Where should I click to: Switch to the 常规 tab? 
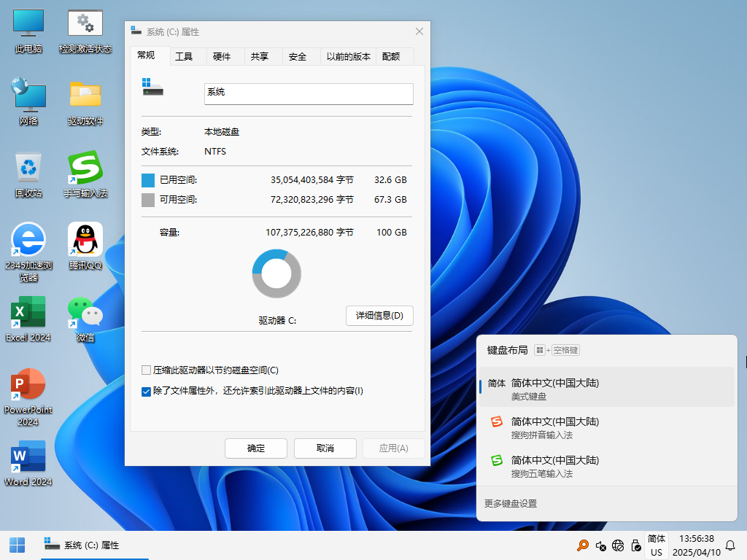150,55
